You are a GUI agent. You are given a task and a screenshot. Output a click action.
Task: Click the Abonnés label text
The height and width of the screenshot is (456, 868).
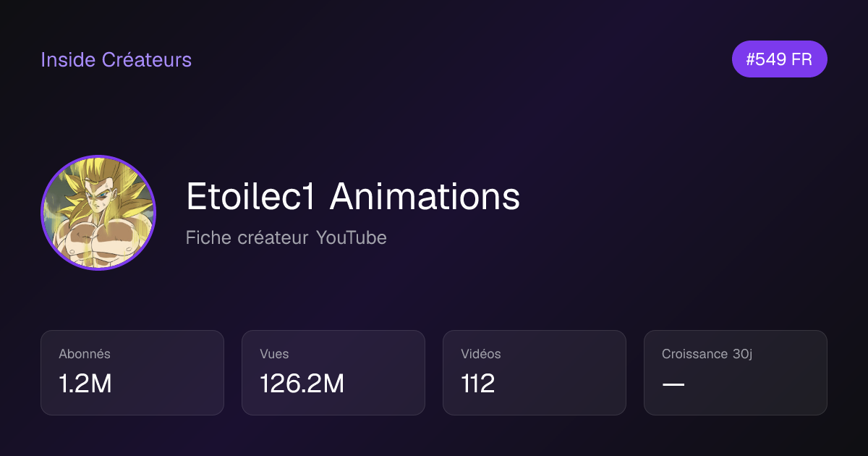[x=85, y=354]
